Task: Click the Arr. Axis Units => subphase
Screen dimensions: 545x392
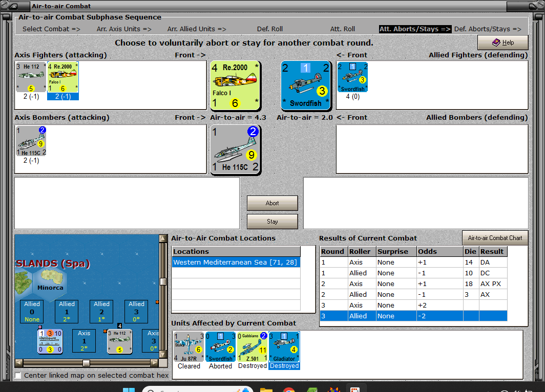Action: click(124, 29)
